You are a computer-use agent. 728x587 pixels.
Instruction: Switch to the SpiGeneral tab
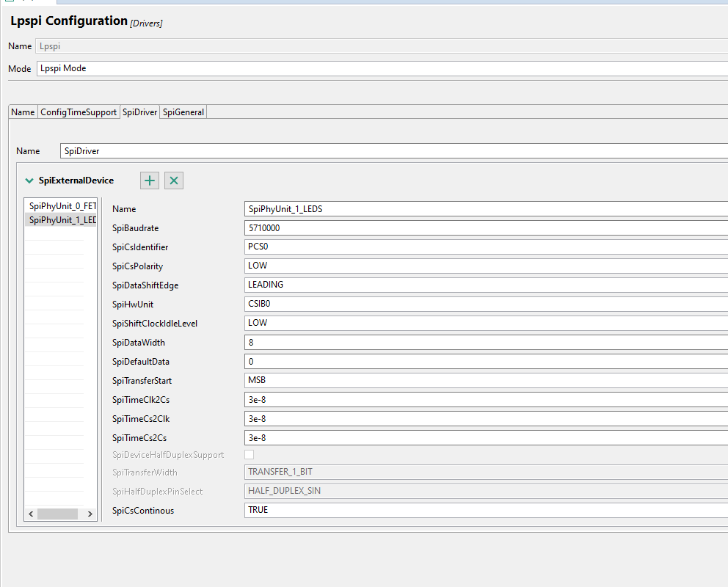coord(183,112)
